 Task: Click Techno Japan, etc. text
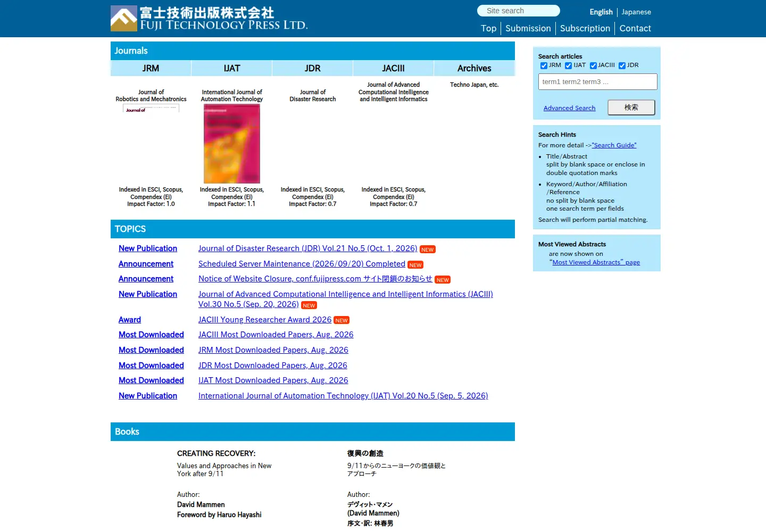coord(474,85)
